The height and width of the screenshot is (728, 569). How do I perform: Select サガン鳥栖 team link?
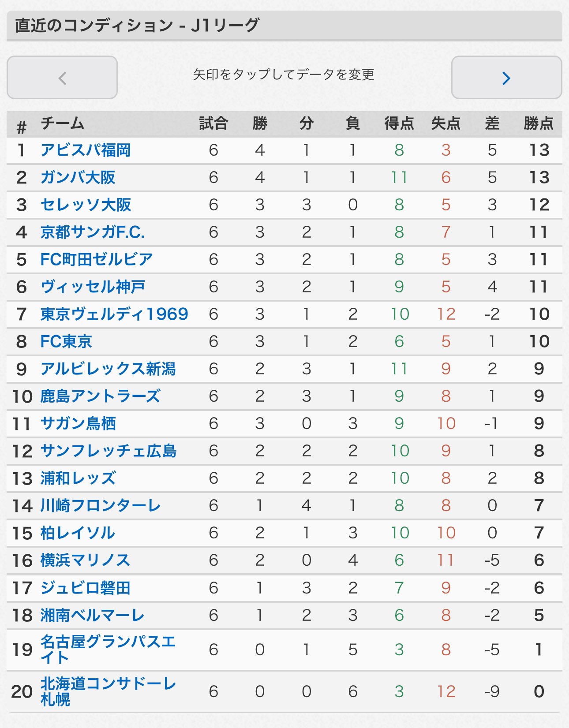(78, 424)
